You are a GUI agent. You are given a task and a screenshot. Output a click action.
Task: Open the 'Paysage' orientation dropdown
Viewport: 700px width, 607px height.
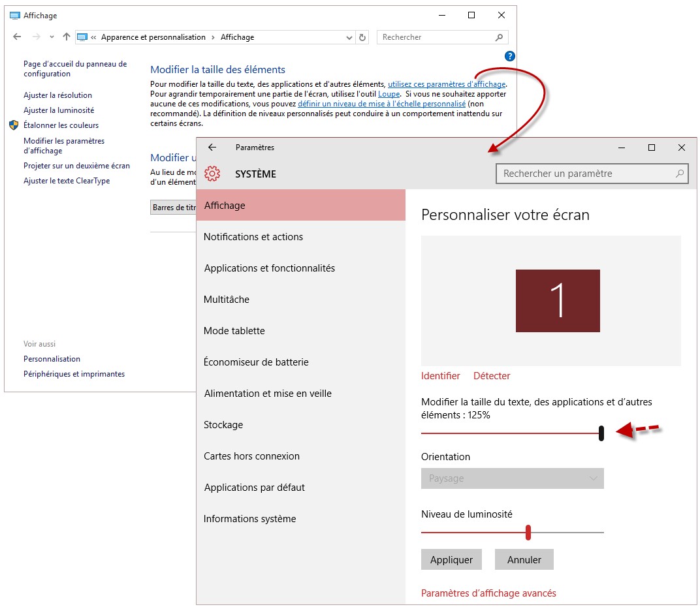(x=512, y=478)
